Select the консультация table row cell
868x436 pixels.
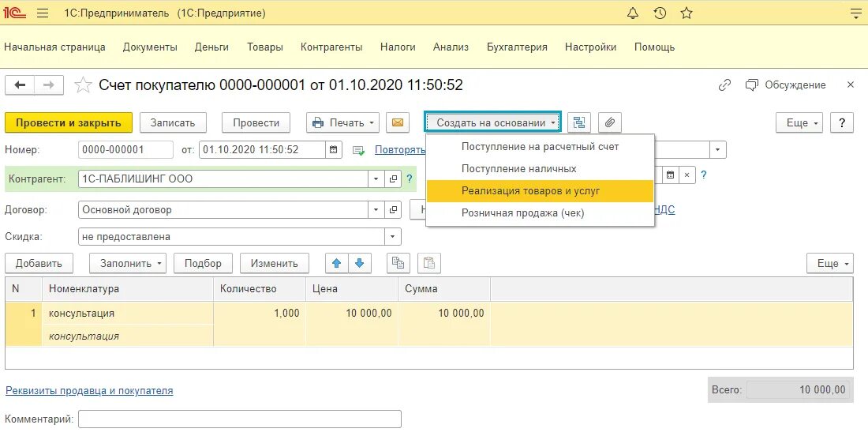click(128, 313)
